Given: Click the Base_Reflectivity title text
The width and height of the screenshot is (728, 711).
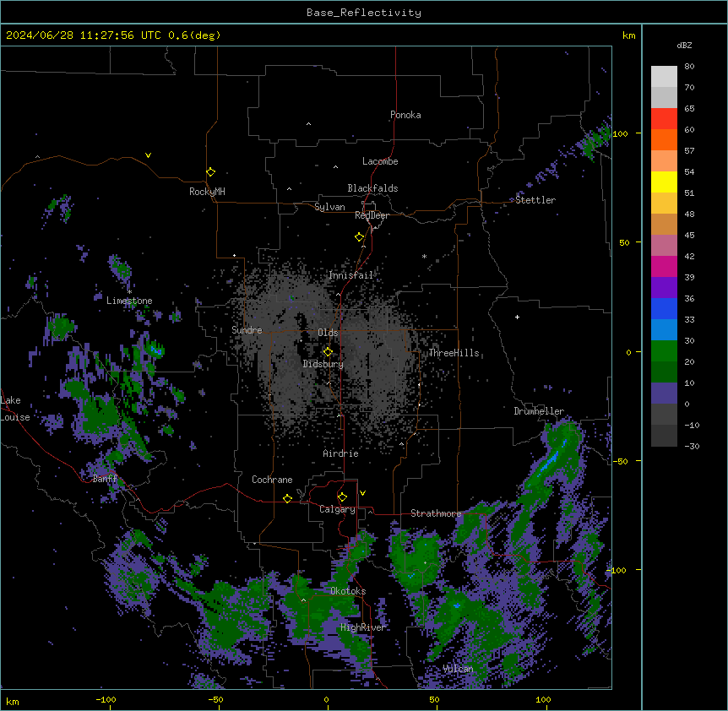Looking at the screenshot, I should (364, 13).
